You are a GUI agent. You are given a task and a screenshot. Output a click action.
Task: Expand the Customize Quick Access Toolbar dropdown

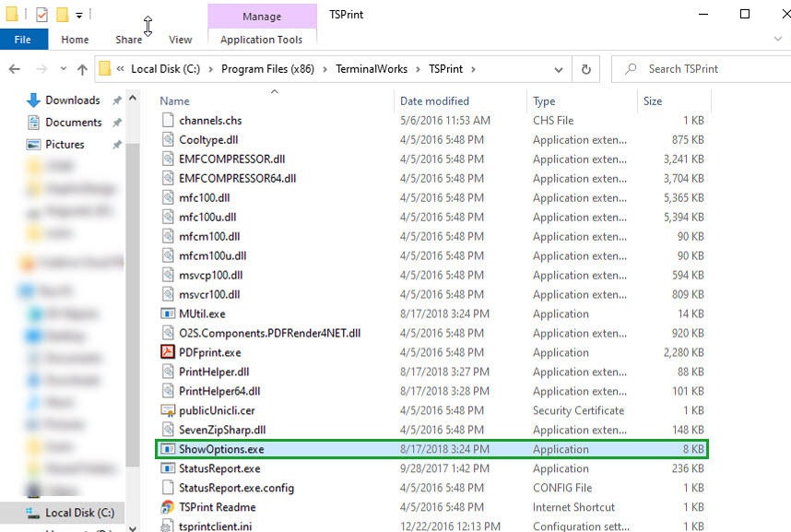click(x=79, y=15)
